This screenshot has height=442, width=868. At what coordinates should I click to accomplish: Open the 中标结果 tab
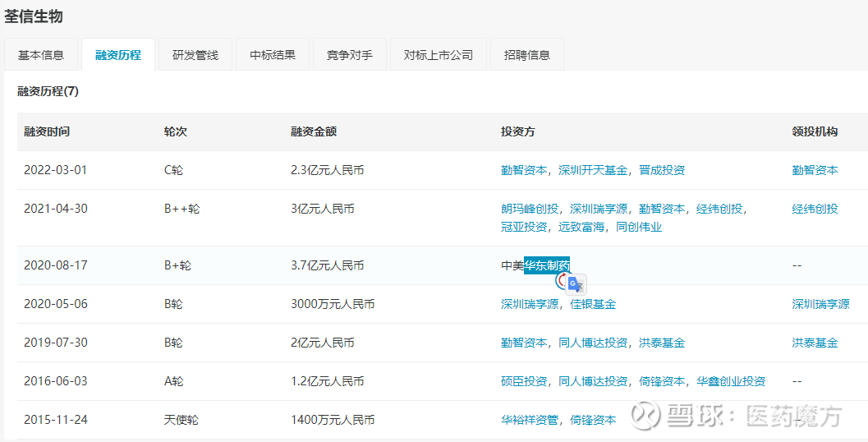(x=273, y=55)
